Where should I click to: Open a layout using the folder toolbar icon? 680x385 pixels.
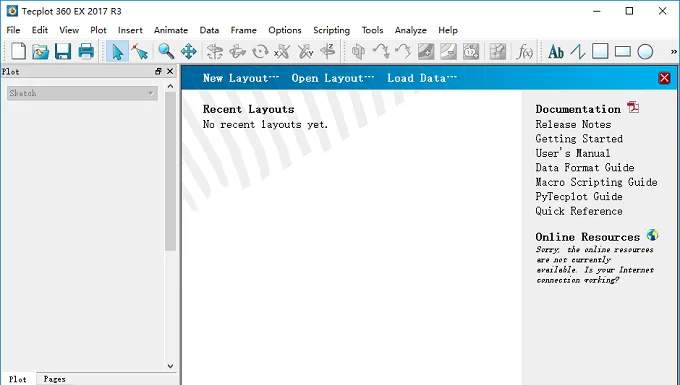40,52
